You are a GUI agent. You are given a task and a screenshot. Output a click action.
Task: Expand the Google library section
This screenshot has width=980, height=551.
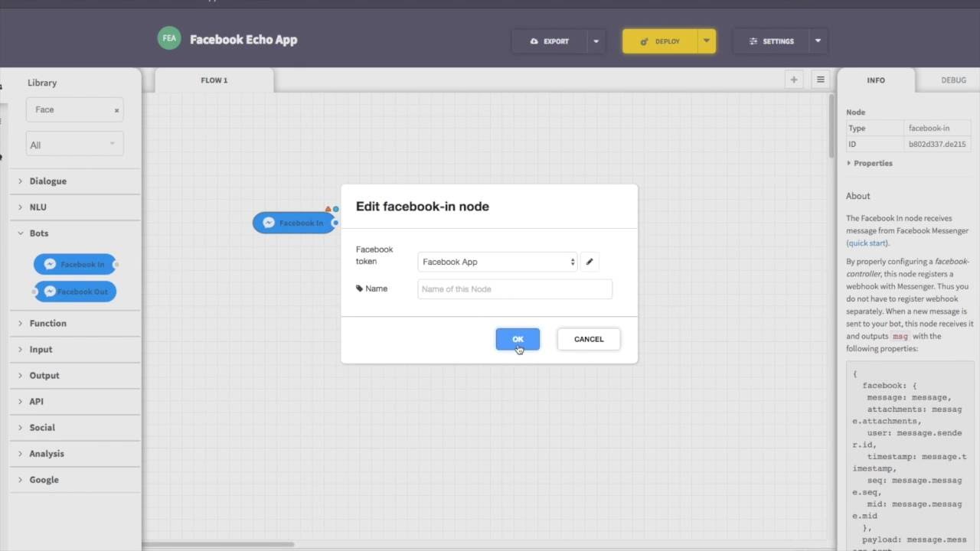coord(74,480)
